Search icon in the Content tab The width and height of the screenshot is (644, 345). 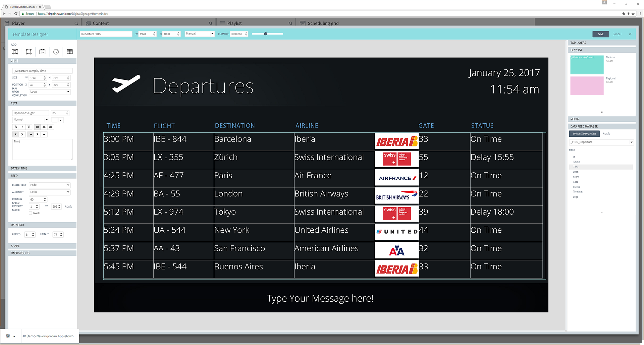point(211,23)
